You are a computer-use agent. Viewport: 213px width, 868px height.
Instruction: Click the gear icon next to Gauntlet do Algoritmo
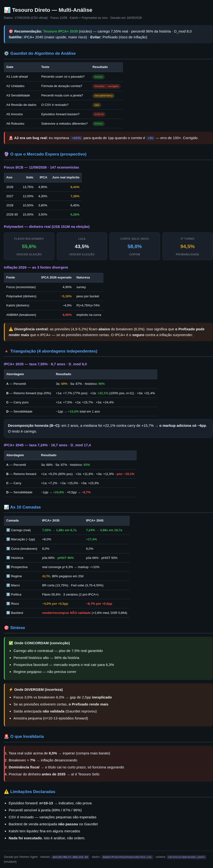tap(6, 53)
